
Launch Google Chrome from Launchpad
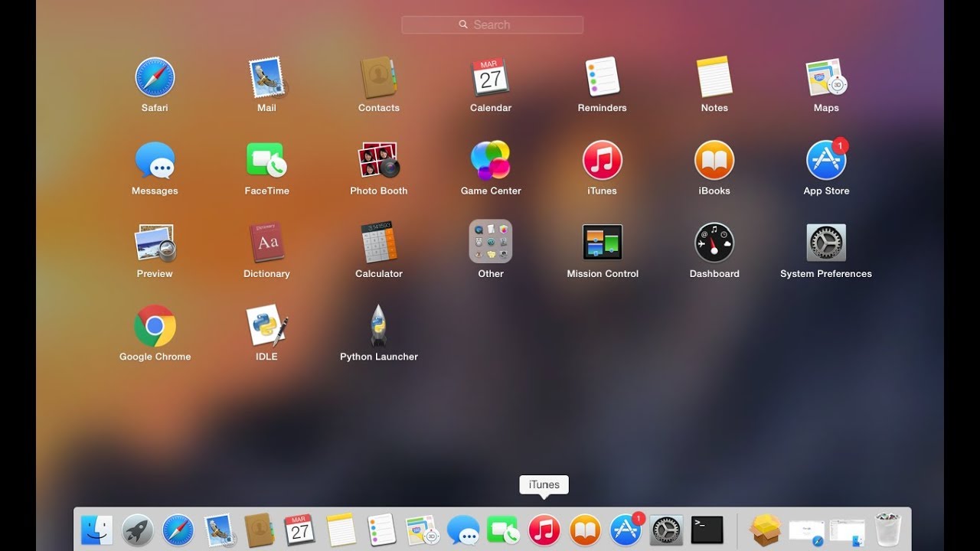[155, 326]
